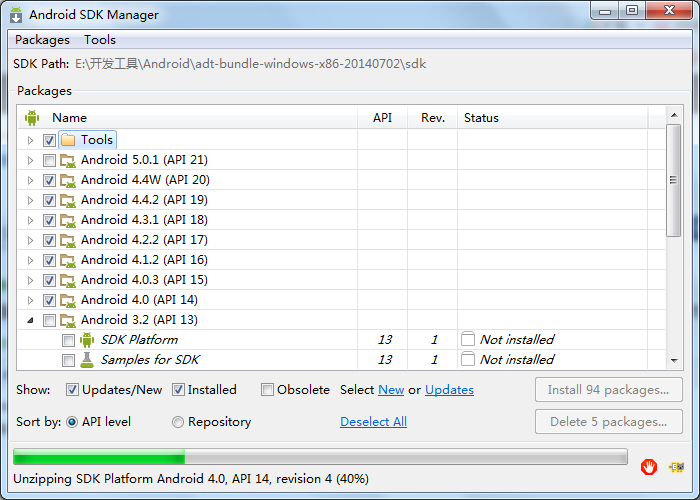Click the Tools folder icon
Screen dimensions: 700x500
click(68, 140)
